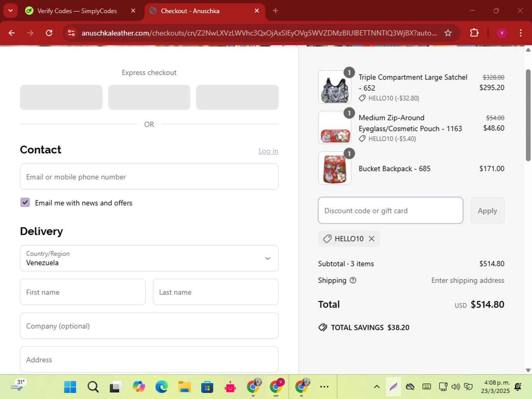This screenshot has width=532, height=399.
Task: Open File Explorer from taskbar
Action: [x=184, y=387]
